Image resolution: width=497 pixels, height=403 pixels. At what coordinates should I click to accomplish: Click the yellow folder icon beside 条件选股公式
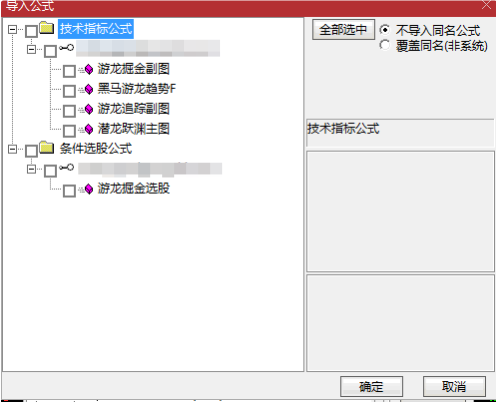[47, 147]
